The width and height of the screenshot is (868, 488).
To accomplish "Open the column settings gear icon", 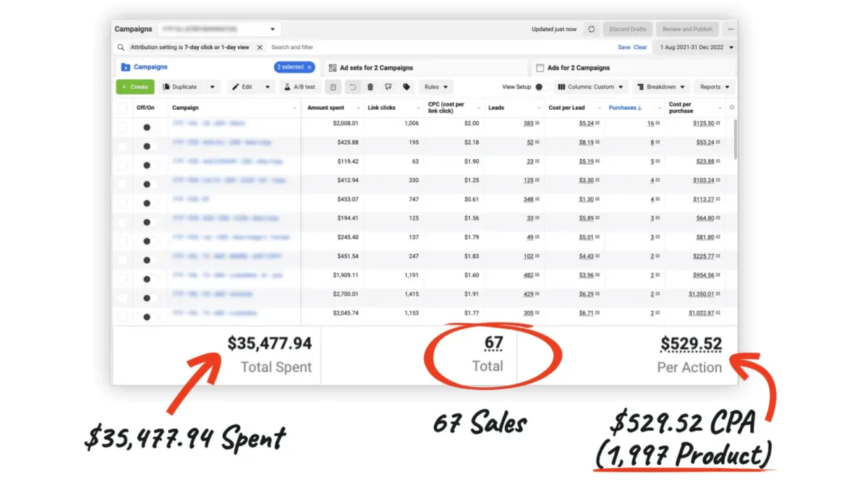I will 731,108.
